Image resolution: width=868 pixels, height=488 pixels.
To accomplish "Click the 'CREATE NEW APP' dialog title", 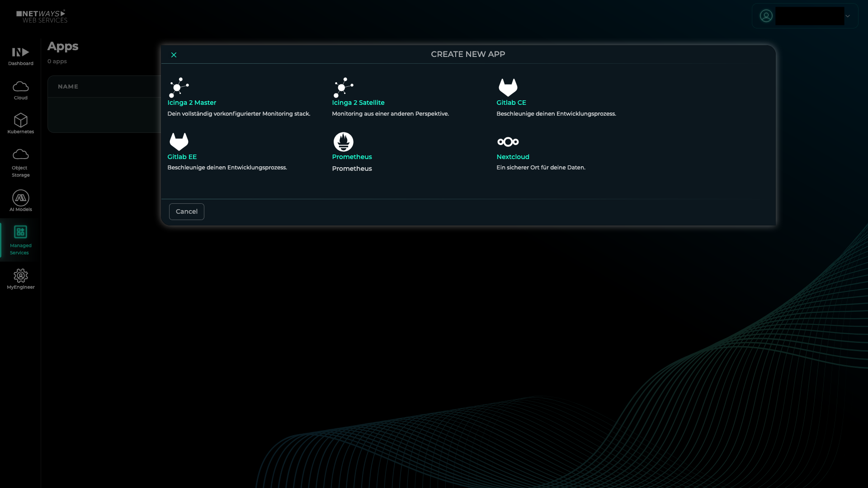I will click(468, 54).
